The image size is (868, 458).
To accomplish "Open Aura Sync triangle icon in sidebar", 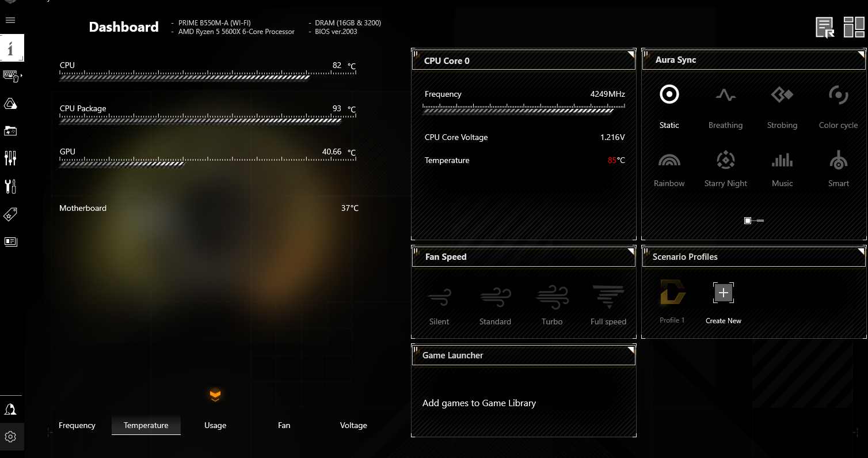I will [x=10, y=104].
